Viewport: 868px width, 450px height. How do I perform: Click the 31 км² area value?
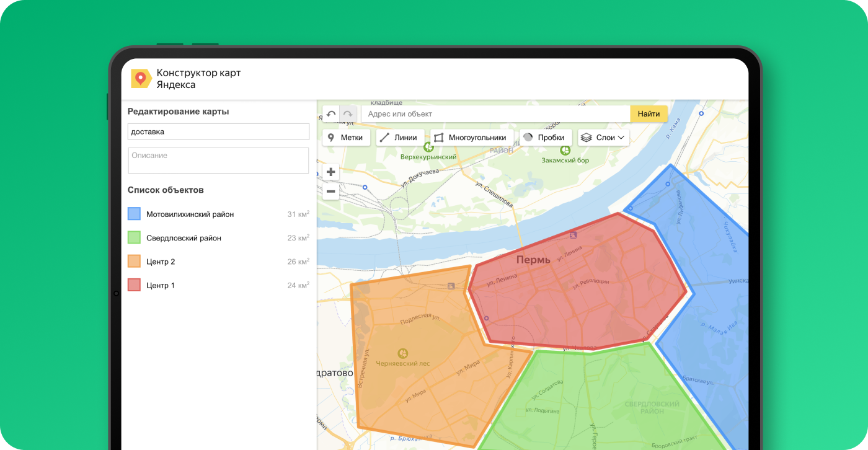tap(298, 214)
